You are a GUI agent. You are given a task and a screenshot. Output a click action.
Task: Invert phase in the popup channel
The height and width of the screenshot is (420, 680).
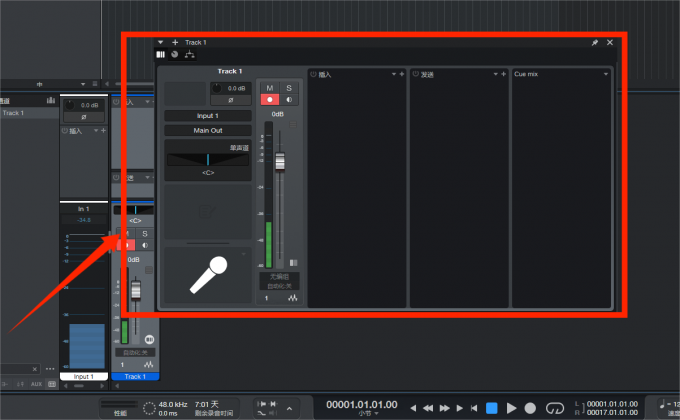pyautogui.click(x=231, y=100)
